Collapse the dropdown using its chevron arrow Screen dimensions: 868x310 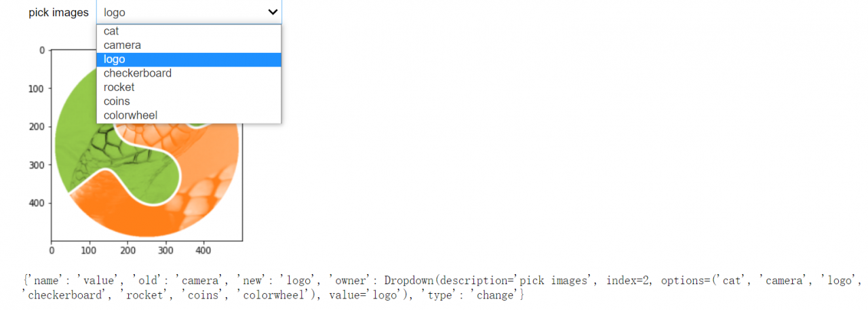coord(273,12)
